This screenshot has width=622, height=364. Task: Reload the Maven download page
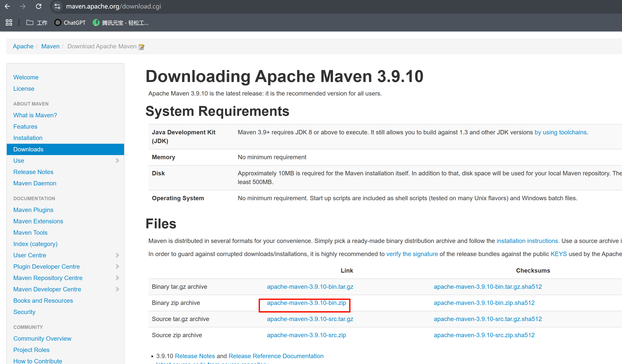(39, 6)
